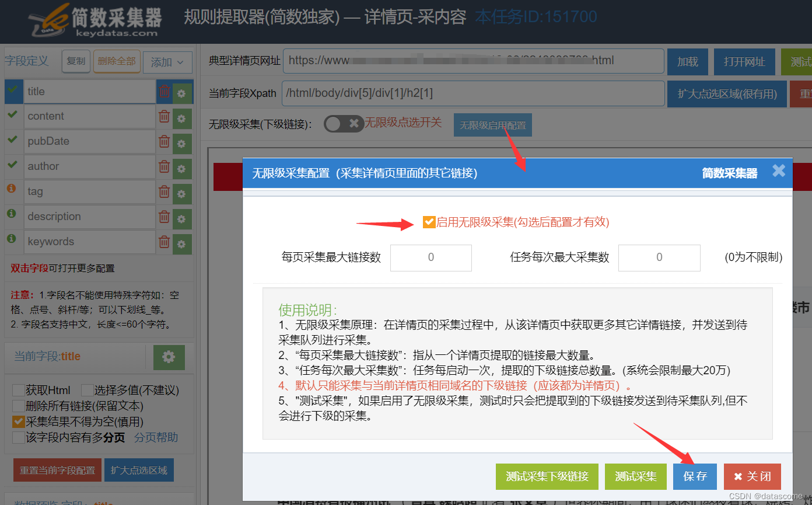This screenshot has width=812, height=505.
Task: Delete the title field via trash icon
Action: (164, 92)
